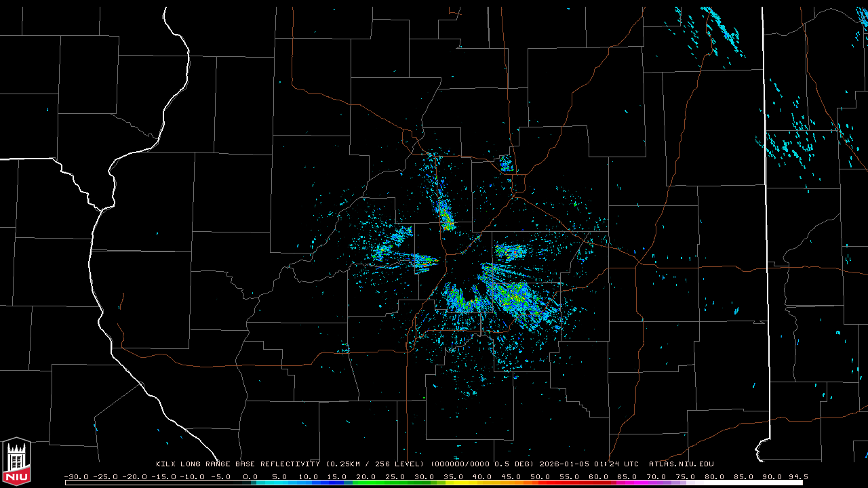868x488 pixels.
Task: Click the 35.0 label on the reflectivity scale
Action: tap(454, 476)
